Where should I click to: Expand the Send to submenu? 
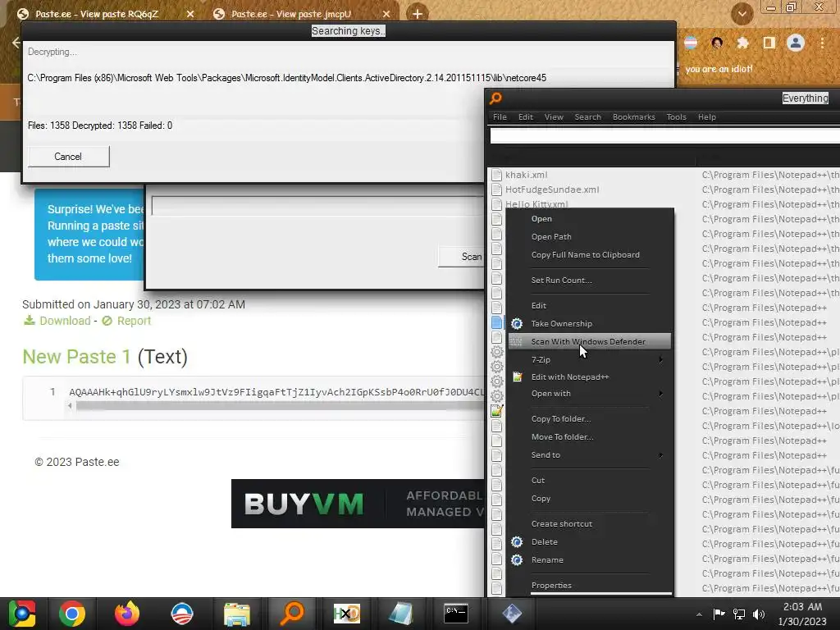(589, 454)
